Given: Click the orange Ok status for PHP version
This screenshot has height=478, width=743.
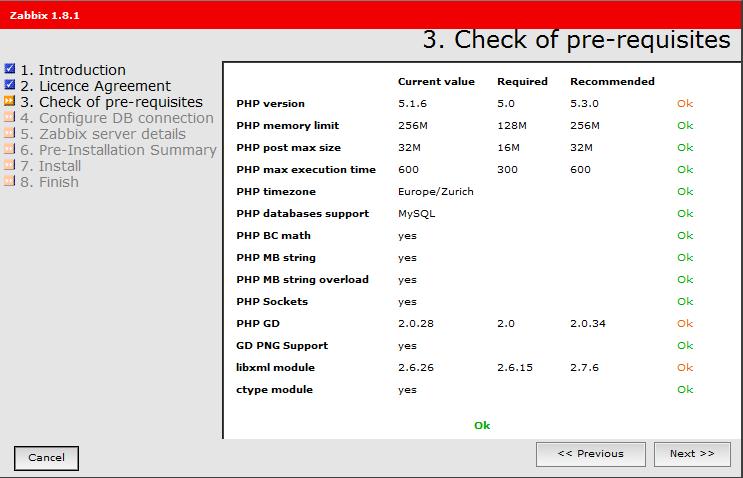Looking at the screenshot, I should pos(684,103).
